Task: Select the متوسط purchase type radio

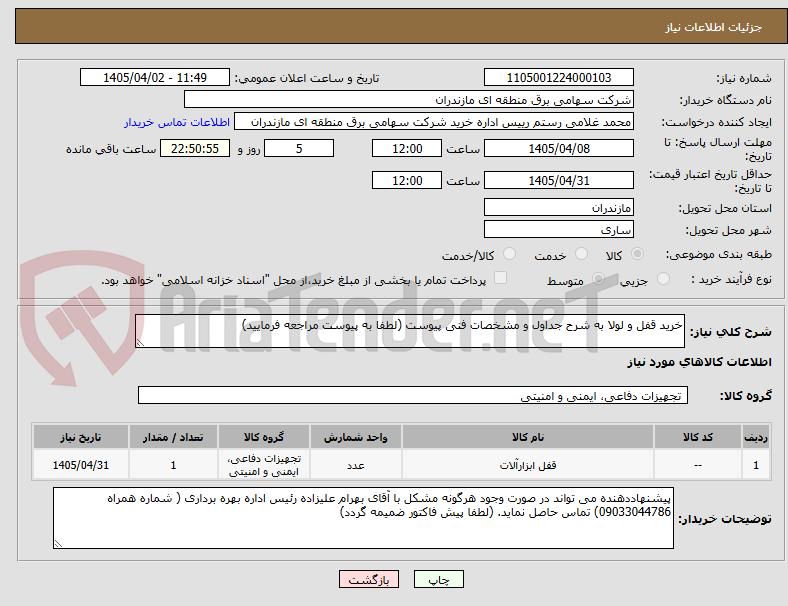Action: [598, 279]
